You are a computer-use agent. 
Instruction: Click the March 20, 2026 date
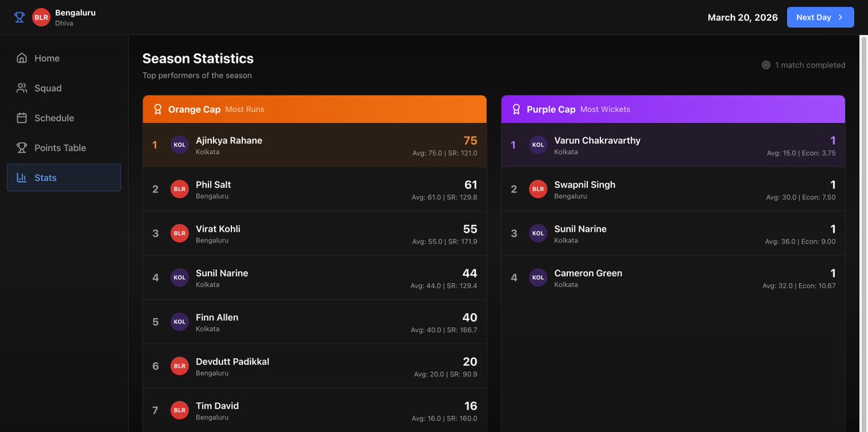pyautogui.click(x=743, y=17)
